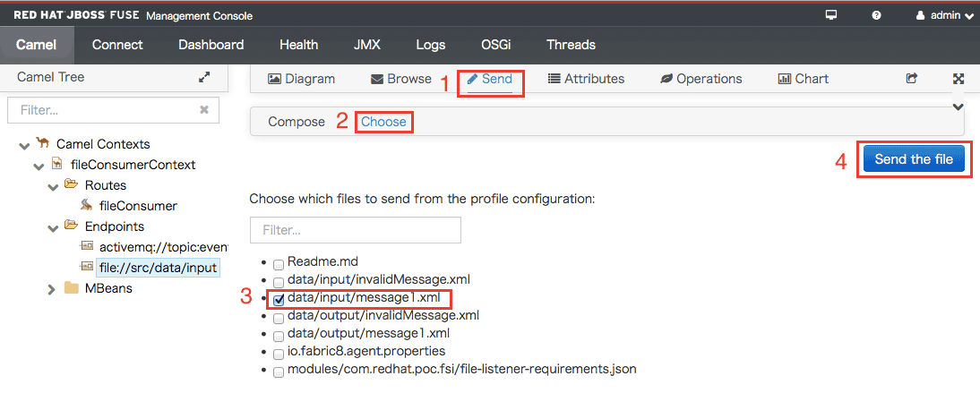Select fileConsumerContext in the tree
The height and width of the screenshot is (393, 980).
tap(133, 165)
